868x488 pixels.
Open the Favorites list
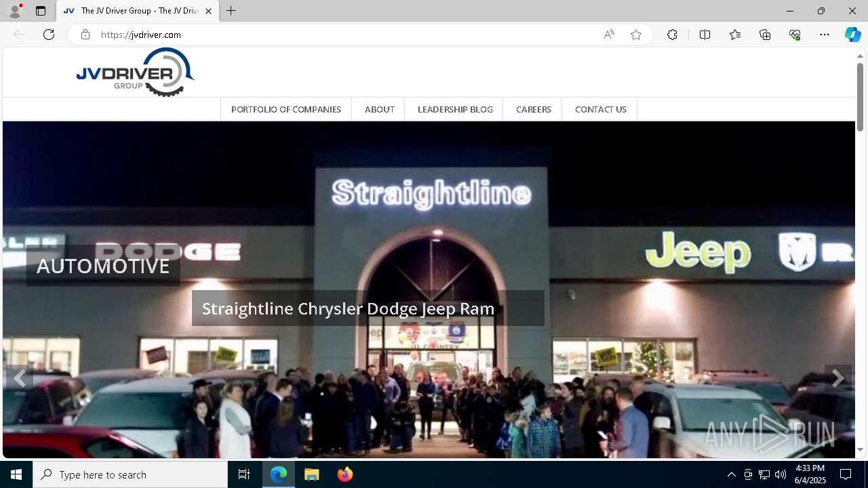[x=735, y=35]
